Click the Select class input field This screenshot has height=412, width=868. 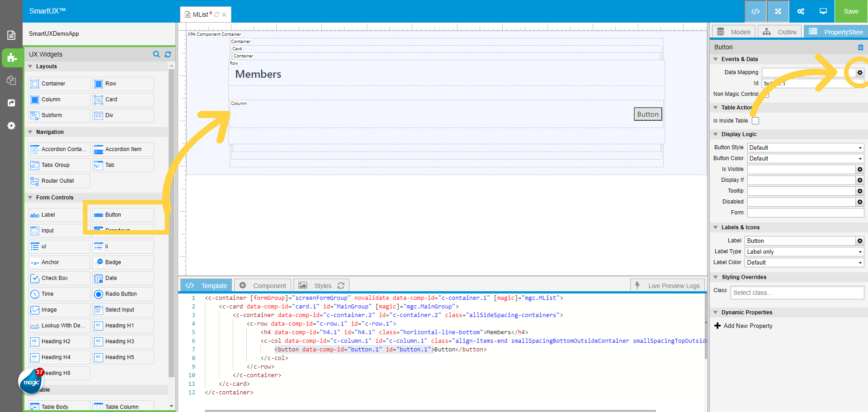click(x=797, y=293)
